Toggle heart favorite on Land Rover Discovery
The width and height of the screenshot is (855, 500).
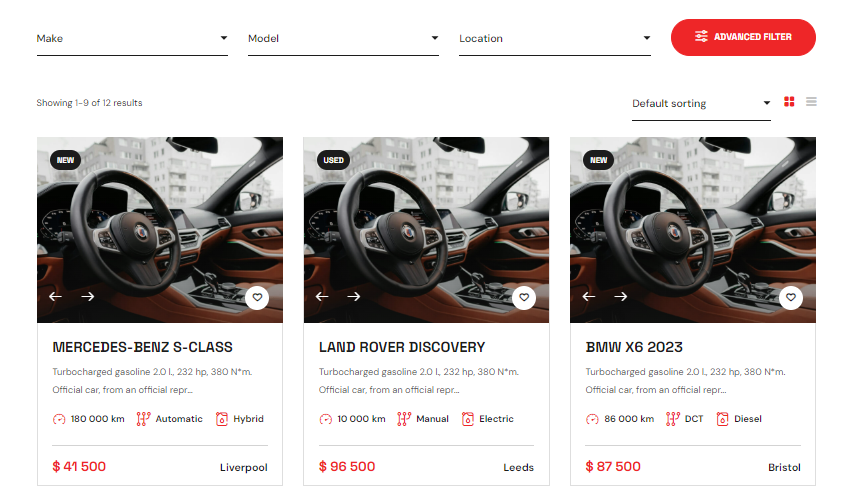(523, 298)
